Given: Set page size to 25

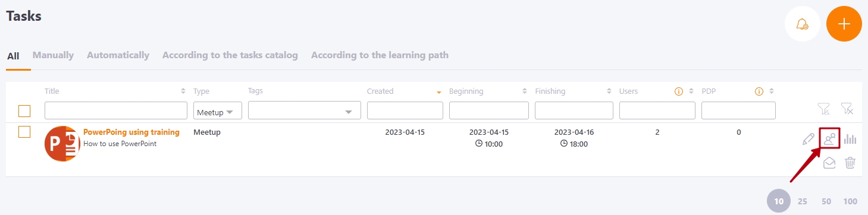Looking at the screenshot, I should pos(803,201).
